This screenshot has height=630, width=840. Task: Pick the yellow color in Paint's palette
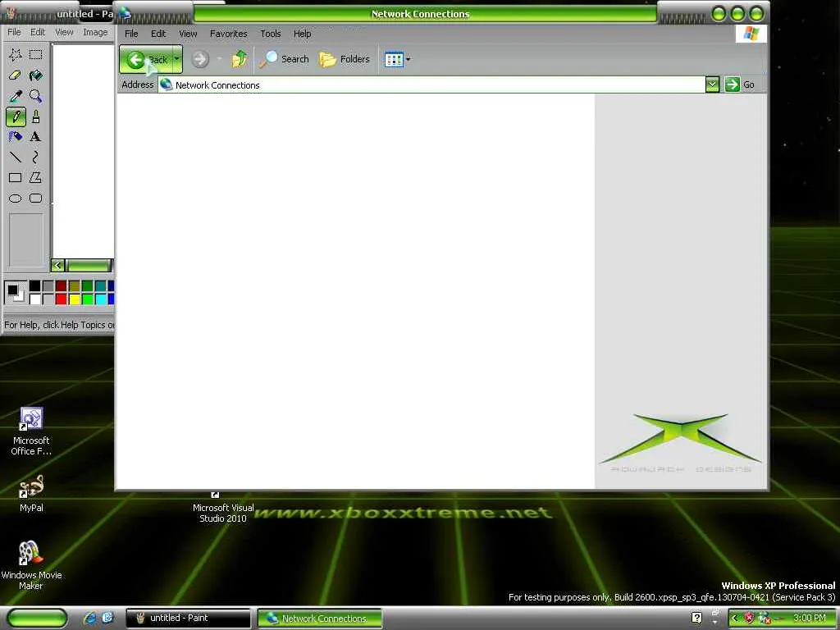(75, 299)
